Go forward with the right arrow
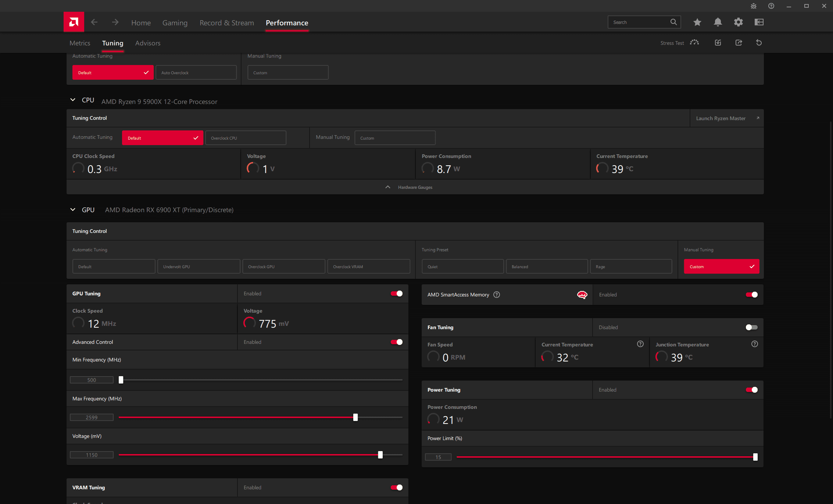 pos(115,22)
